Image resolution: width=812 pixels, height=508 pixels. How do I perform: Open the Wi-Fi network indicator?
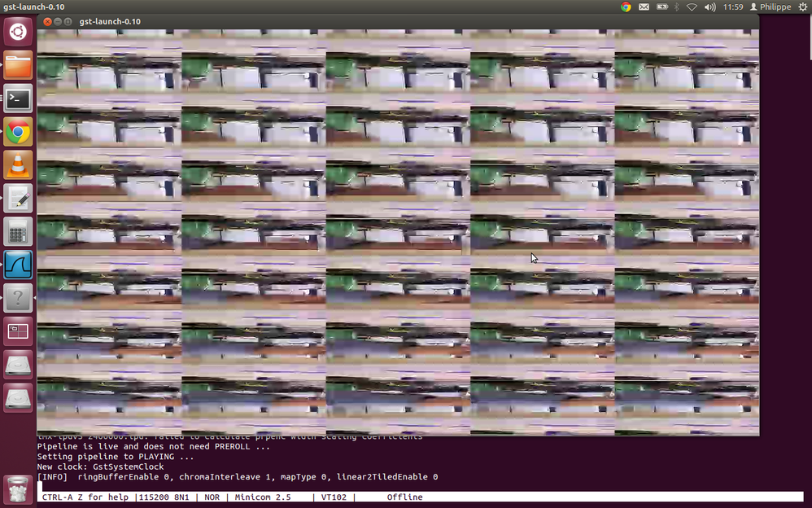692,7
